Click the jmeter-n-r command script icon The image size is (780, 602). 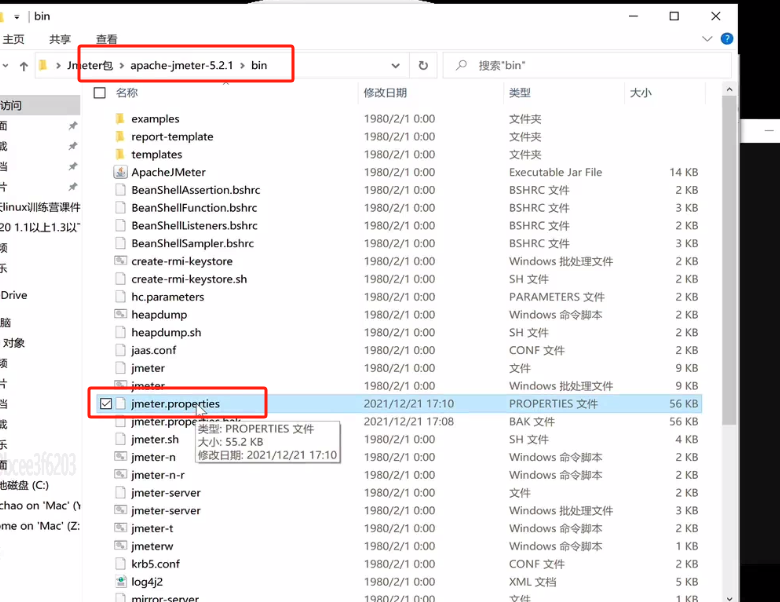120,475
